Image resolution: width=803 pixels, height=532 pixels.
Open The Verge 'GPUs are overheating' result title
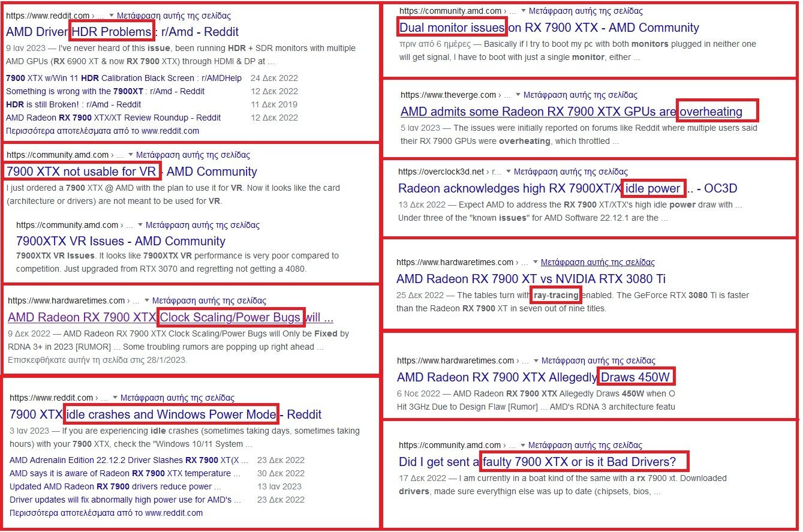pyautogui.click(x=572, y=112)
